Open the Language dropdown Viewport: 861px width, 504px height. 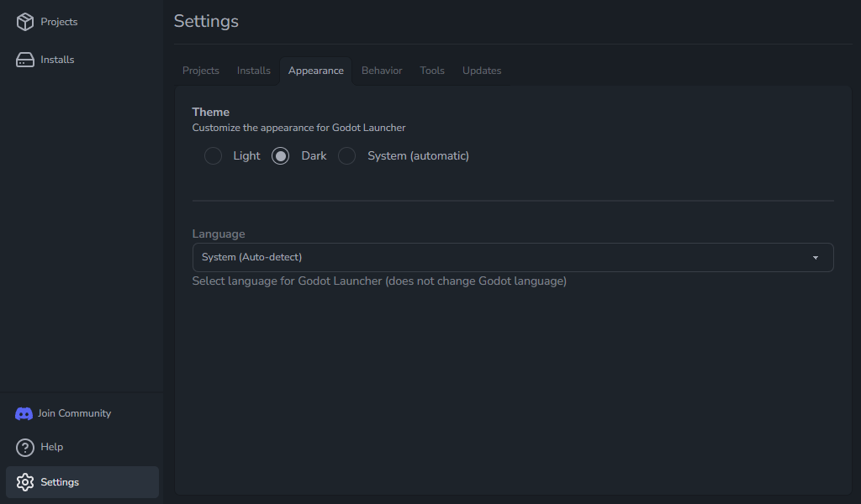tap(513, 257)
